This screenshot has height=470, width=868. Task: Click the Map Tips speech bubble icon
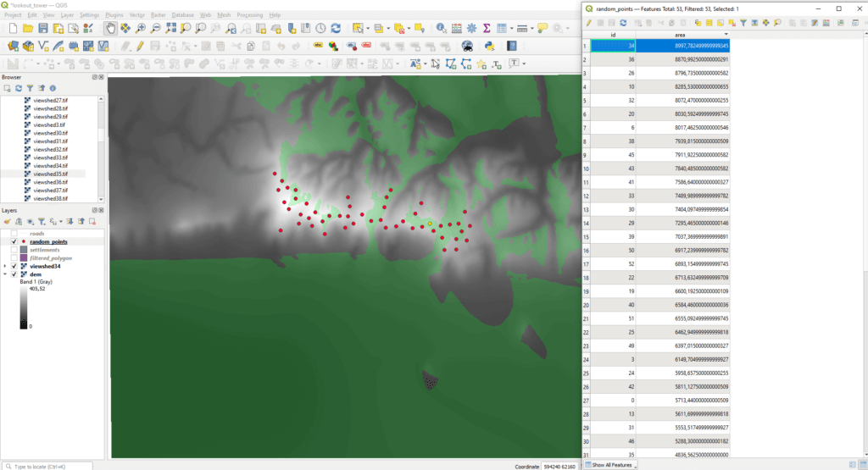542,28
